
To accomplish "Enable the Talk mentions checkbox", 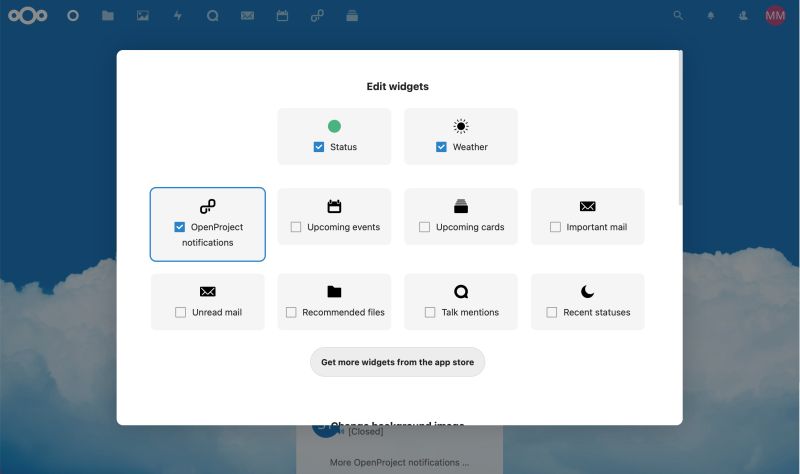I will 430,312.
